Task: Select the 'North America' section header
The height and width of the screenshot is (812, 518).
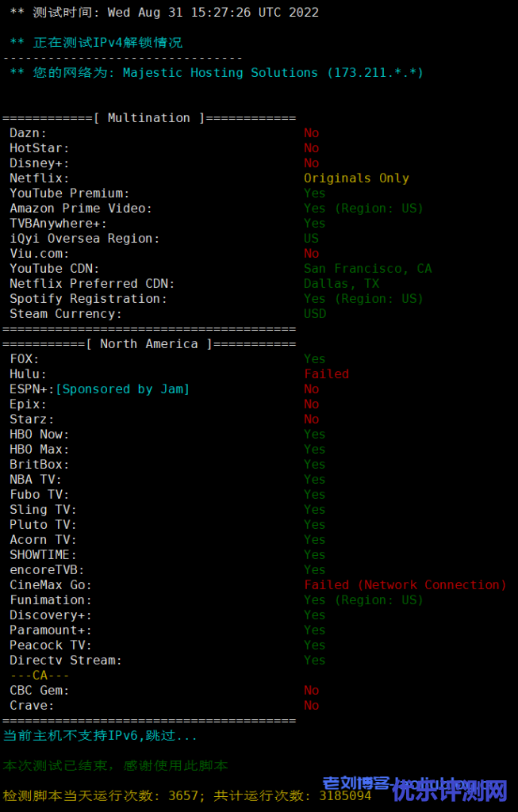Action: point(149,344)
